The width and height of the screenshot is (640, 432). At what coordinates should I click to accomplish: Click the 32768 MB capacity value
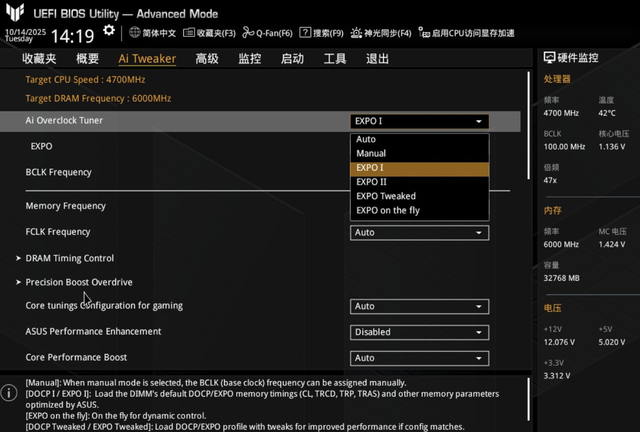561,278
